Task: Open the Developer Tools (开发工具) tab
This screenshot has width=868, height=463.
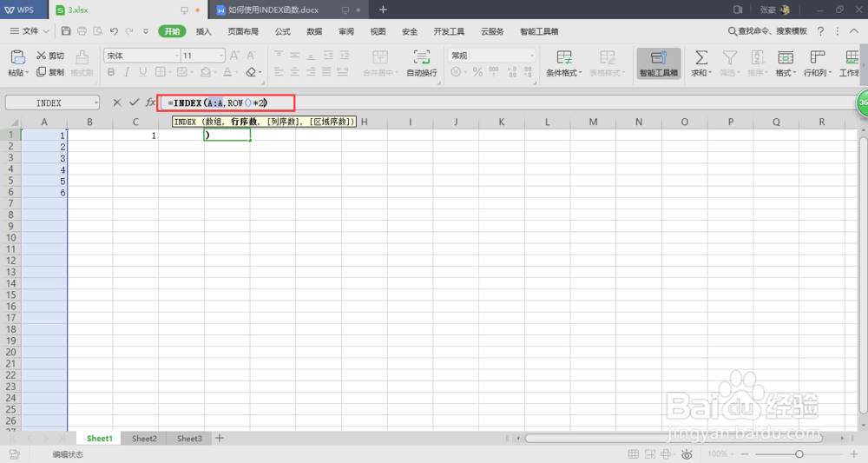Action: [449, 31]
